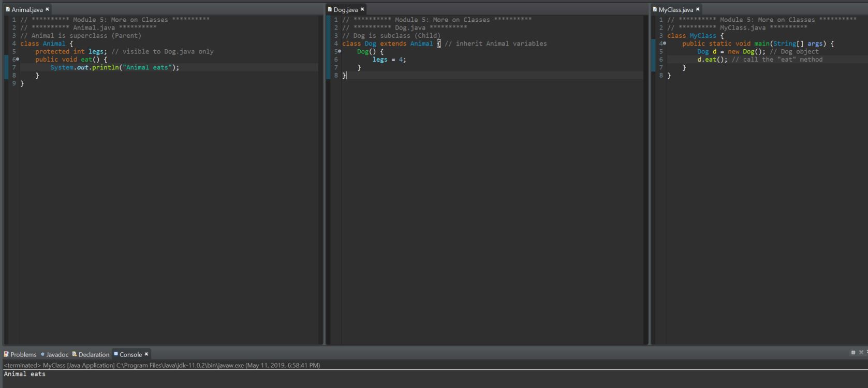868x388 pixels.
Task: Click 'public static void main(String[] args) {'
Action: coord(758,44)
